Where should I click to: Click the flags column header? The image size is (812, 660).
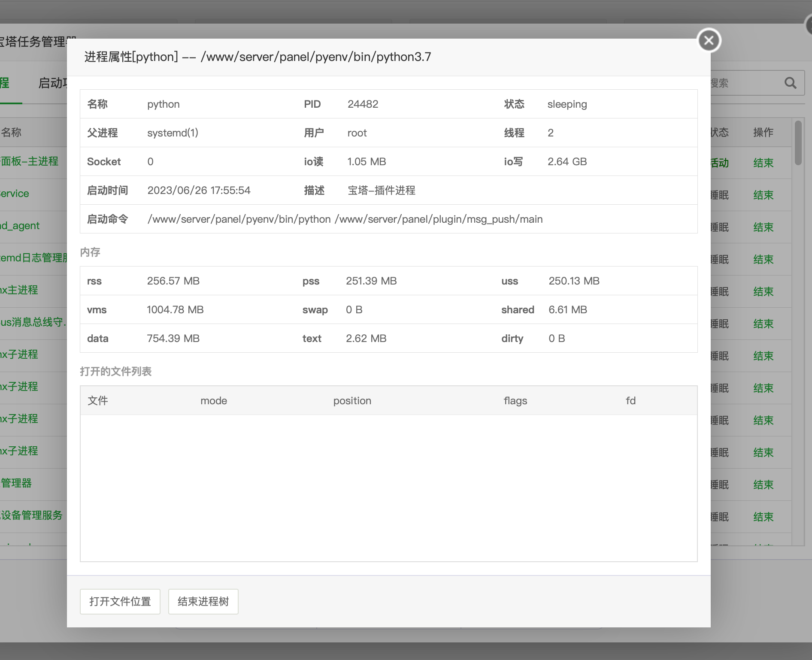[515, 401]
